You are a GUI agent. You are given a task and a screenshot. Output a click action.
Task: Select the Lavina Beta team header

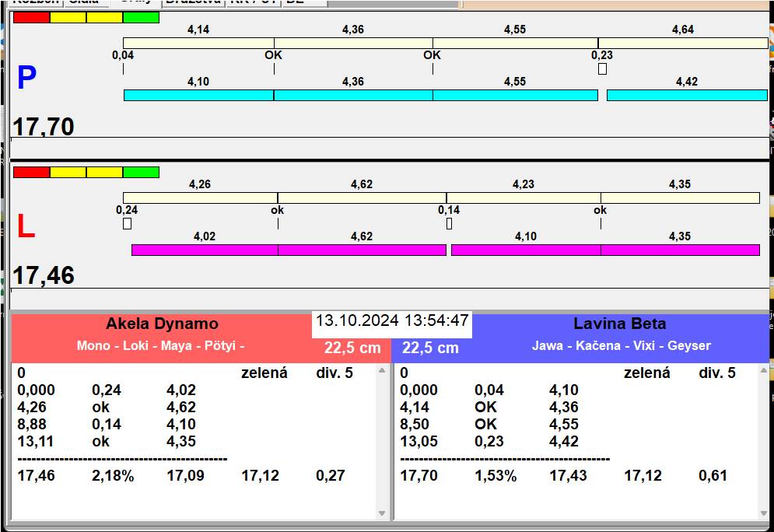pos(619,324)
